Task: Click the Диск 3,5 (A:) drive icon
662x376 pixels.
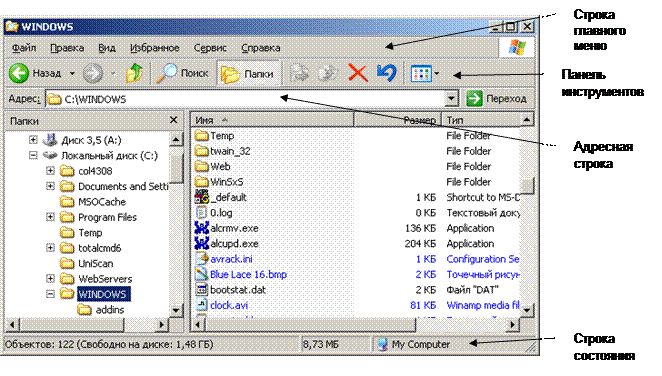Action: 50,139
